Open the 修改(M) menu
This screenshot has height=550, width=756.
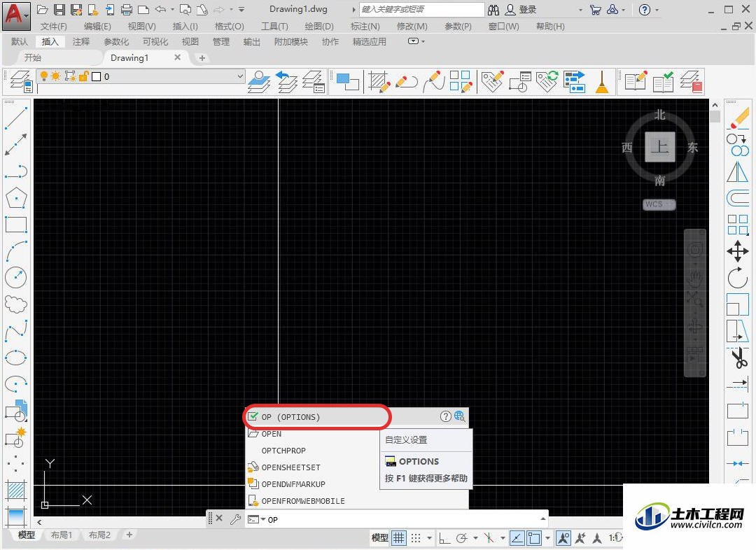click(x=412, y=27)
